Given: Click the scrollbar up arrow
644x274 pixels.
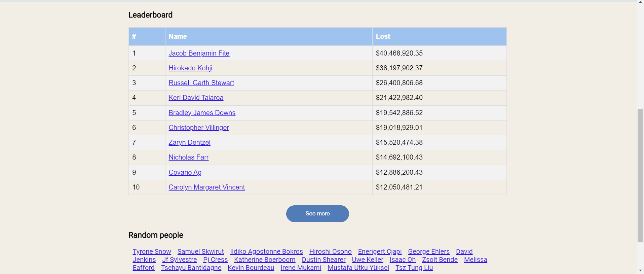Looking at the screenshot, I should (x=640, y=2).
